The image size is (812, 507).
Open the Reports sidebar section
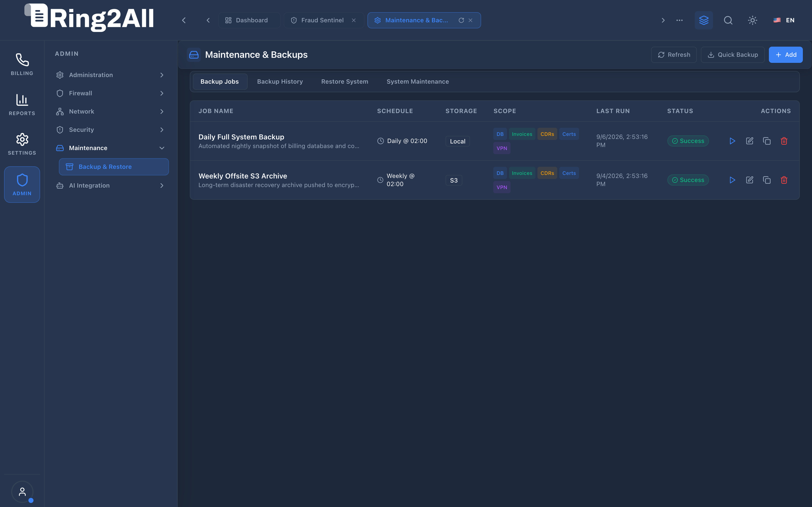[x=22, y=105]
